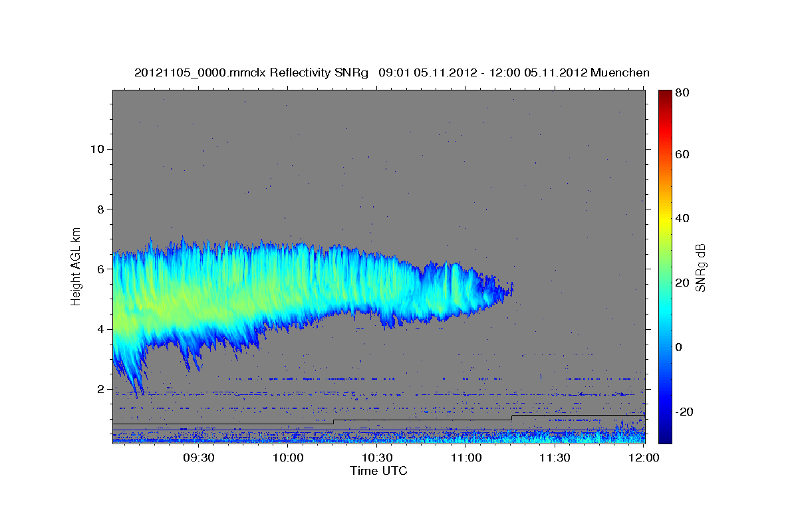Click the 11:00 time tick label
Viewport: 798px width, 532px height.
point(466,458)
